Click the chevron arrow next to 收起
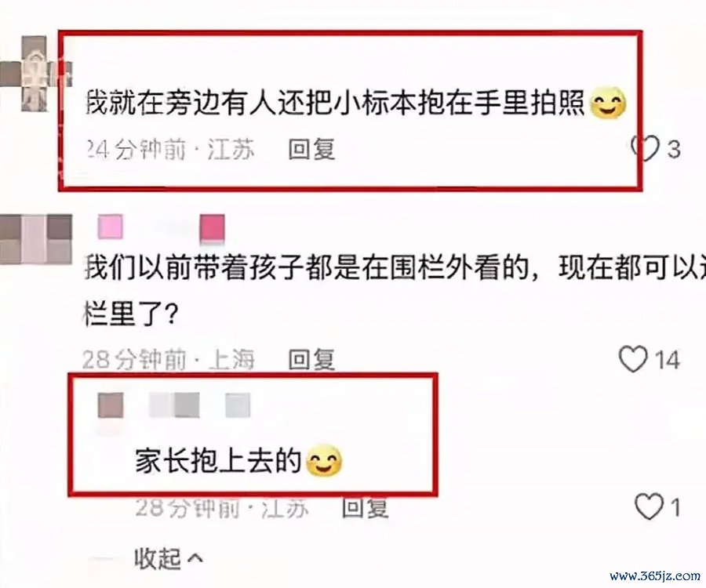Viewport: 706px width, 588px height. click(x=195, y=559)
